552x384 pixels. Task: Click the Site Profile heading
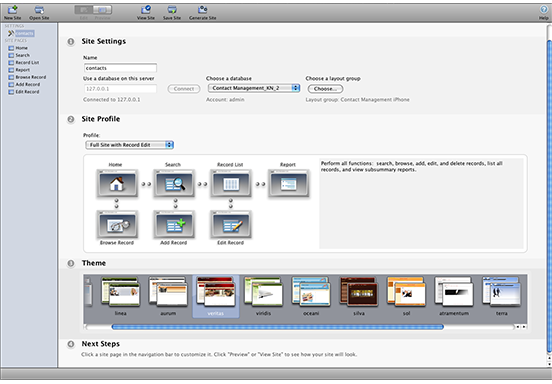101,119
